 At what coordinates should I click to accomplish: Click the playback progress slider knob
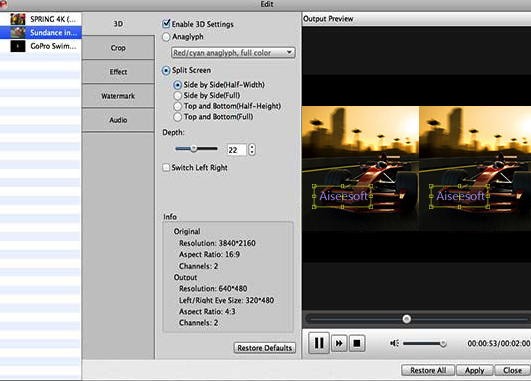click(x=407, y=319)
